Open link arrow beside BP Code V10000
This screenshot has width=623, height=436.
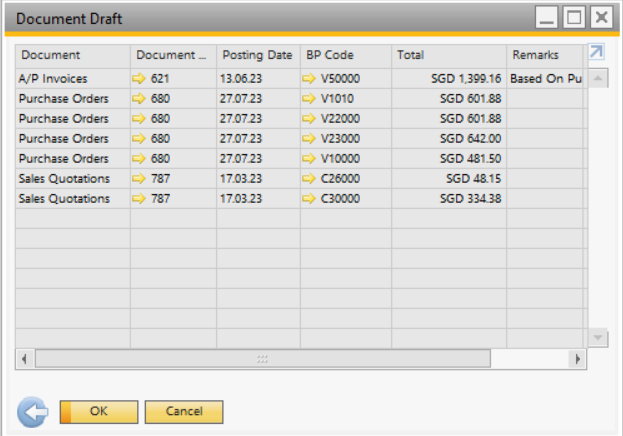[x=309, y=159]
